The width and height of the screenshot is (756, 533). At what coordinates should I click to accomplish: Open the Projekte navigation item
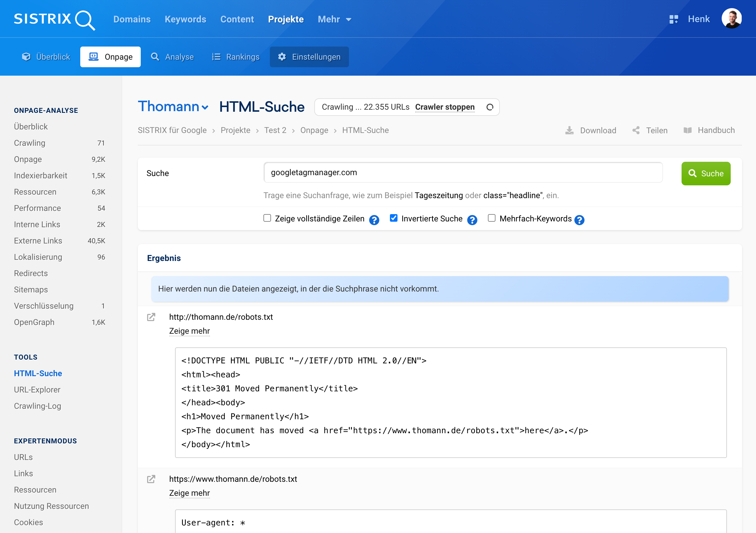click(286, 19)
